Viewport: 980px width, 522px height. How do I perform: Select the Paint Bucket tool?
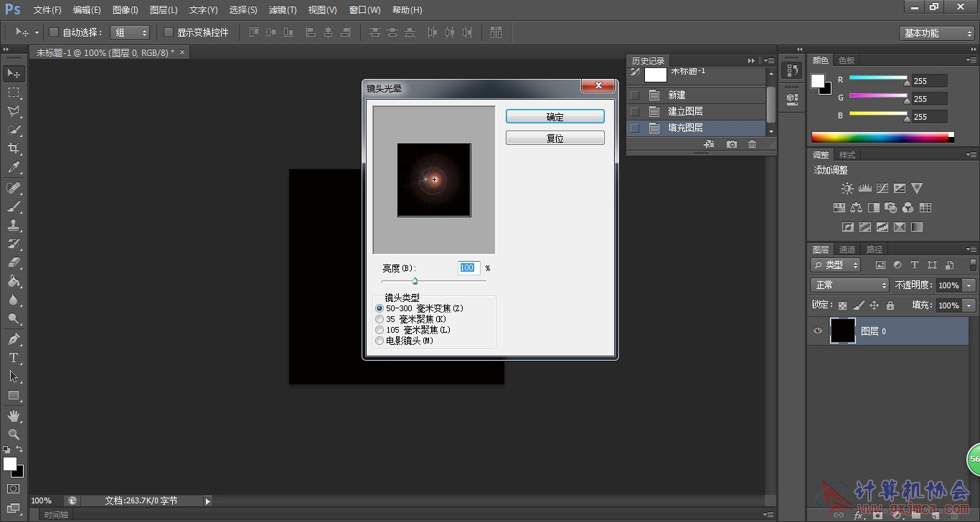point(14,281)
